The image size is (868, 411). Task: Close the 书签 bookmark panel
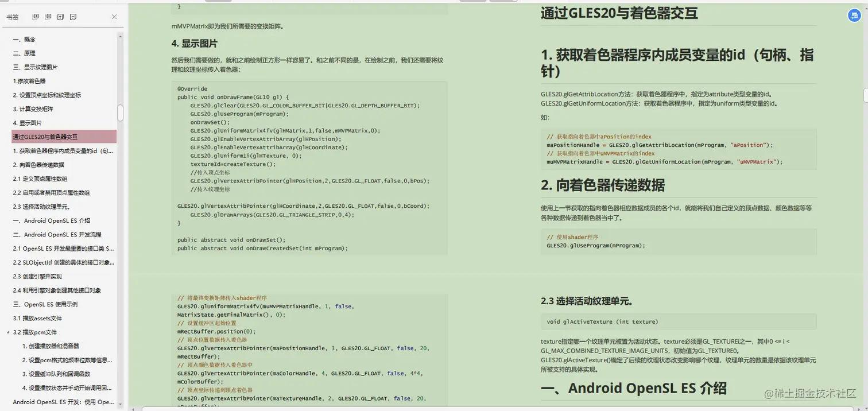click(114, 17)
